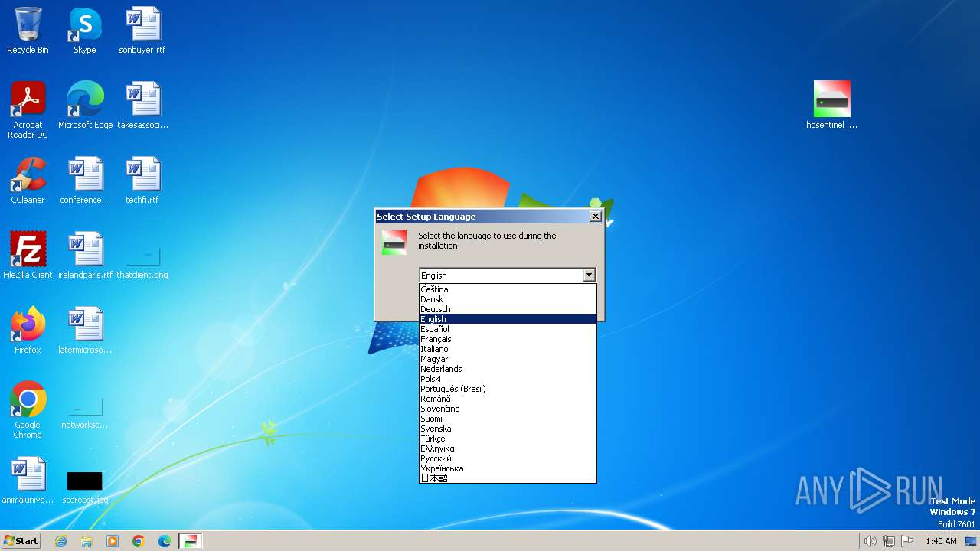Choose highlighted English list entry
Screen dimensions: 980x551
pyautogui.click(x=508, y=319)
